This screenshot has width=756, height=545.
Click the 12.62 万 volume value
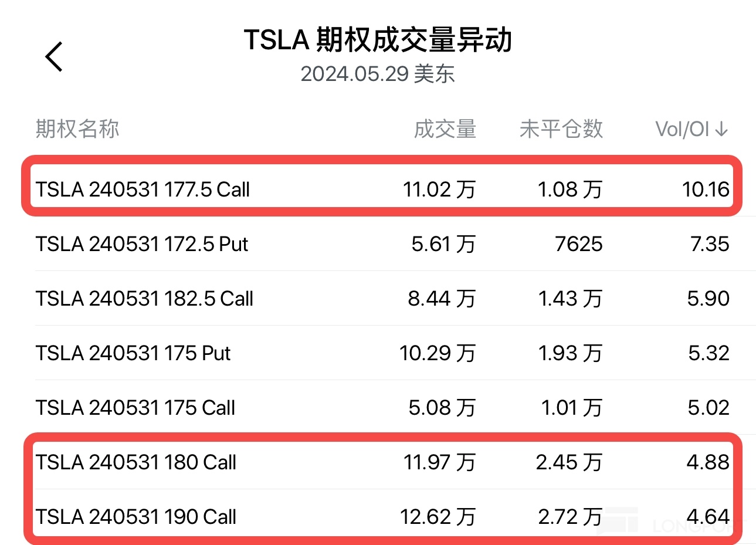point(438,517)
